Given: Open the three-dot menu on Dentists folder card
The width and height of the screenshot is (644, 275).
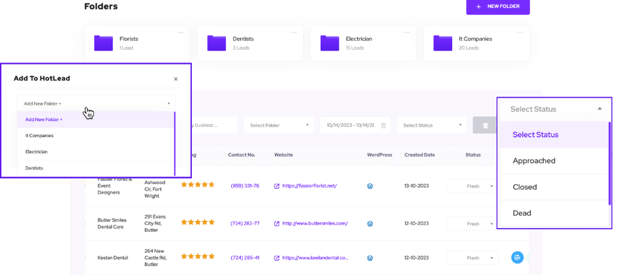Looking at the screenshot, I should (294, 32).
